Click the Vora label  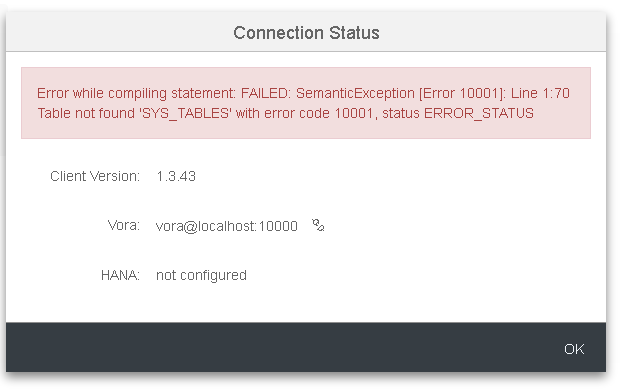[124, 225]
